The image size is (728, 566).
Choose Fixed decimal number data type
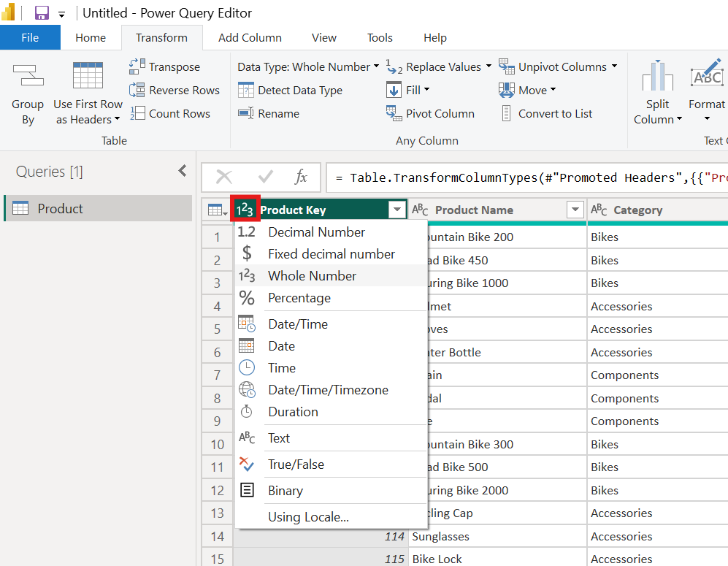331,253
